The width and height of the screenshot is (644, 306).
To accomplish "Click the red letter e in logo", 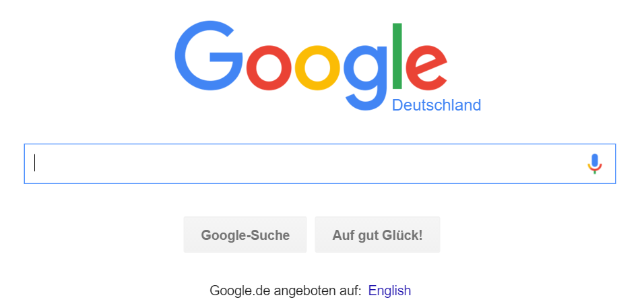I will (426, 68).
